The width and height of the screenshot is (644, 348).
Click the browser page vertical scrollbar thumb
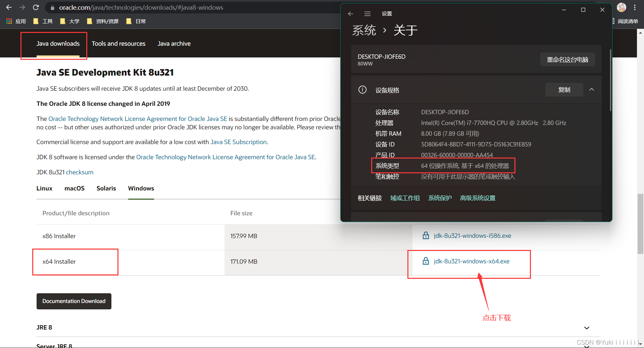tap(640, 224)
